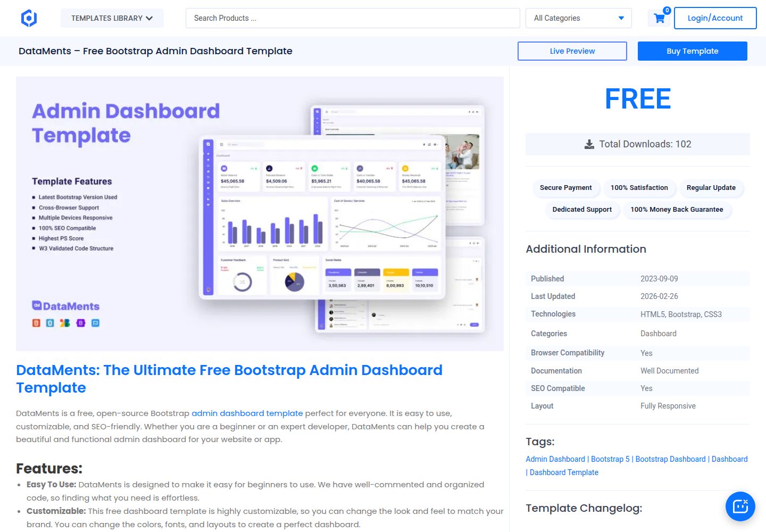Open the Admin Dashboard tag link
This screenshot has height=532, width=766.
(555, 459)
